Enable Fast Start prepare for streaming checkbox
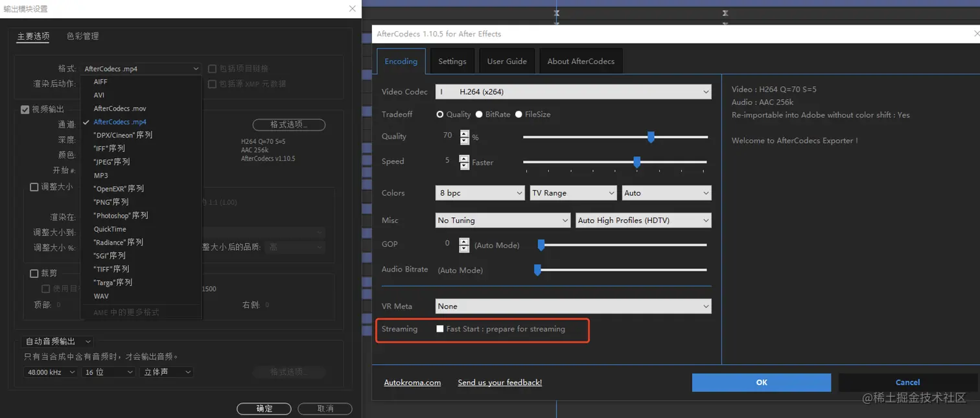Screen dimensions: 980x418 [x=440, y=329]
